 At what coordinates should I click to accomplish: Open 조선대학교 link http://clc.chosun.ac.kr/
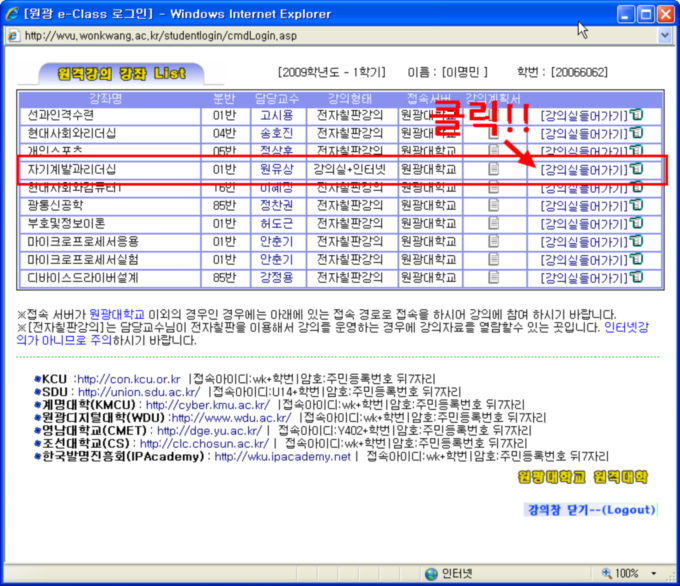coord(204,444)
